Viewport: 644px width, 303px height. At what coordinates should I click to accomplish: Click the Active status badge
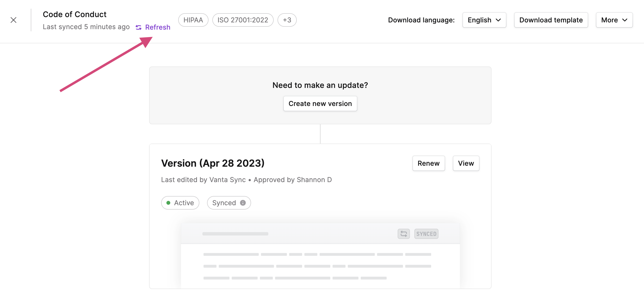180,203
